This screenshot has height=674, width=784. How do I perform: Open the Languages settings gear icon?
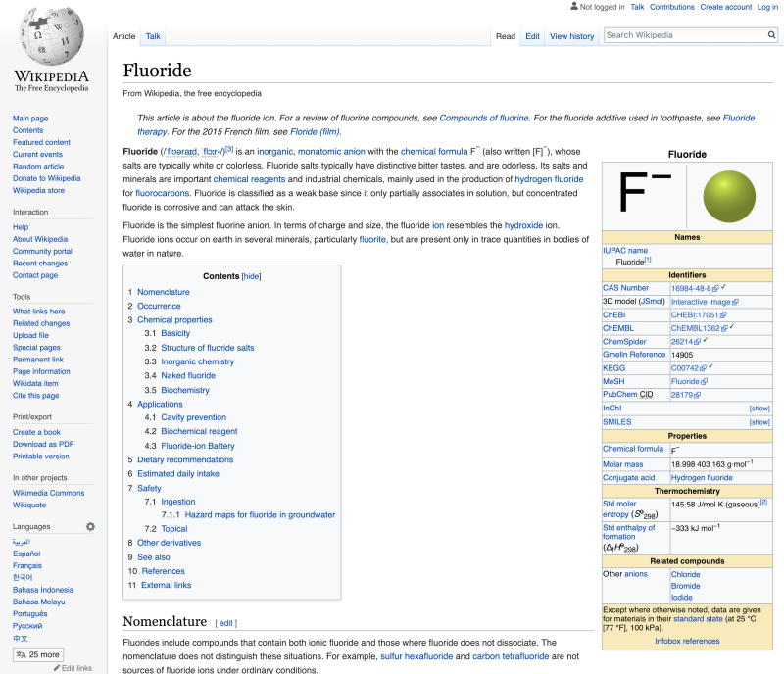[90, 526]
